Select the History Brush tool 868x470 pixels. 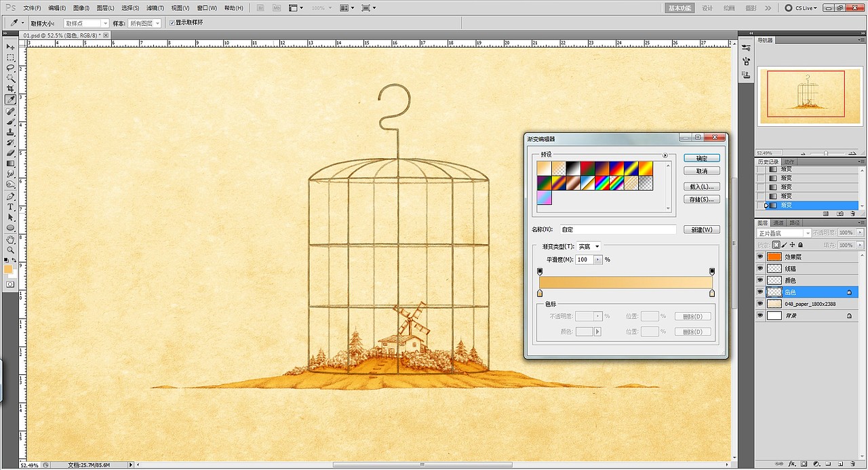pyautogui.click(x=10, y=142)
